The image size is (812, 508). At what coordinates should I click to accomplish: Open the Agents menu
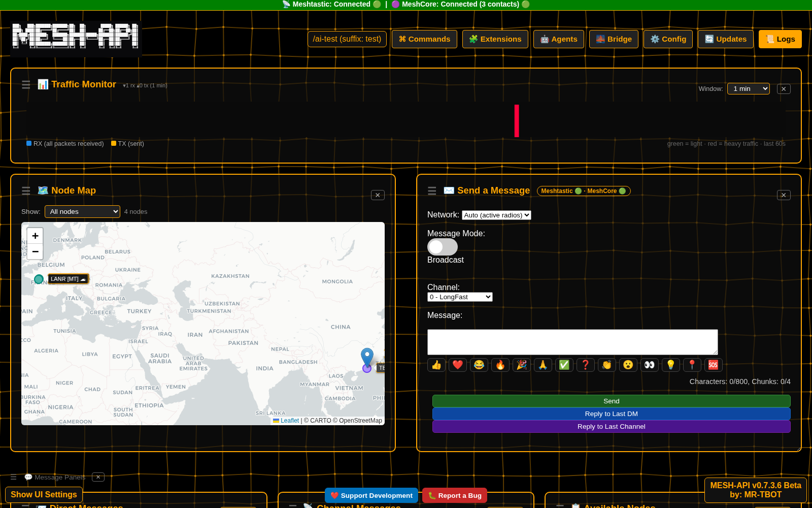[559, 39]
